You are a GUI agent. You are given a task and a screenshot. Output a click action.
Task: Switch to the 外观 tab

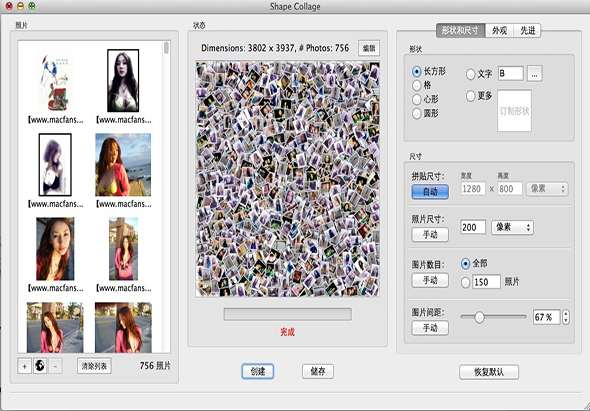pos(499,31)
